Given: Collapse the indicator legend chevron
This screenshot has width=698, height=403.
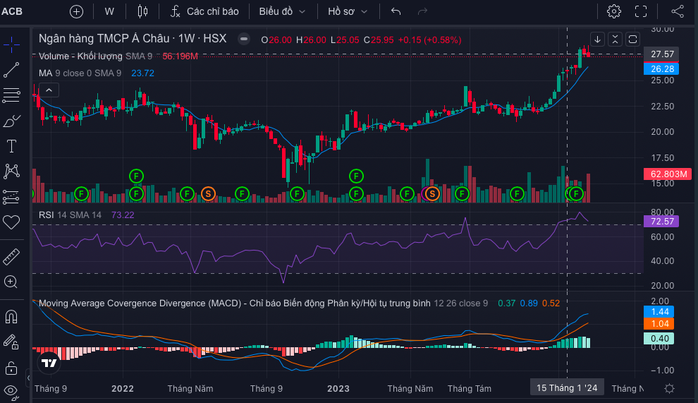Looking at the screenshot, I should point(49,90).
